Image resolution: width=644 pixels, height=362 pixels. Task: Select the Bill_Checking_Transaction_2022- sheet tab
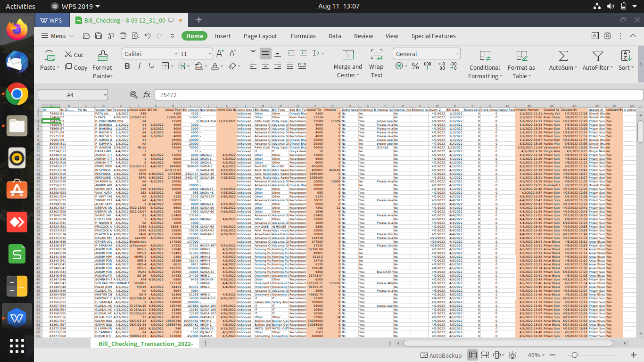click(x=146, y=344)
